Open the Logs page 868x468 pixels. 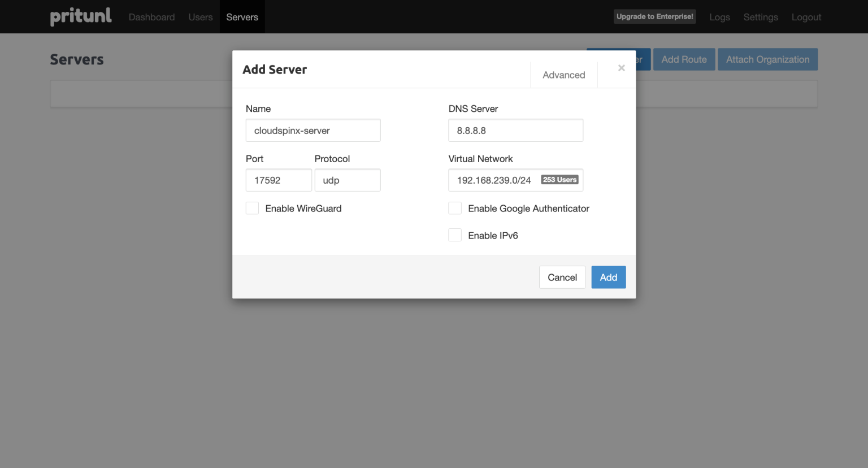[x=719, y=17]
